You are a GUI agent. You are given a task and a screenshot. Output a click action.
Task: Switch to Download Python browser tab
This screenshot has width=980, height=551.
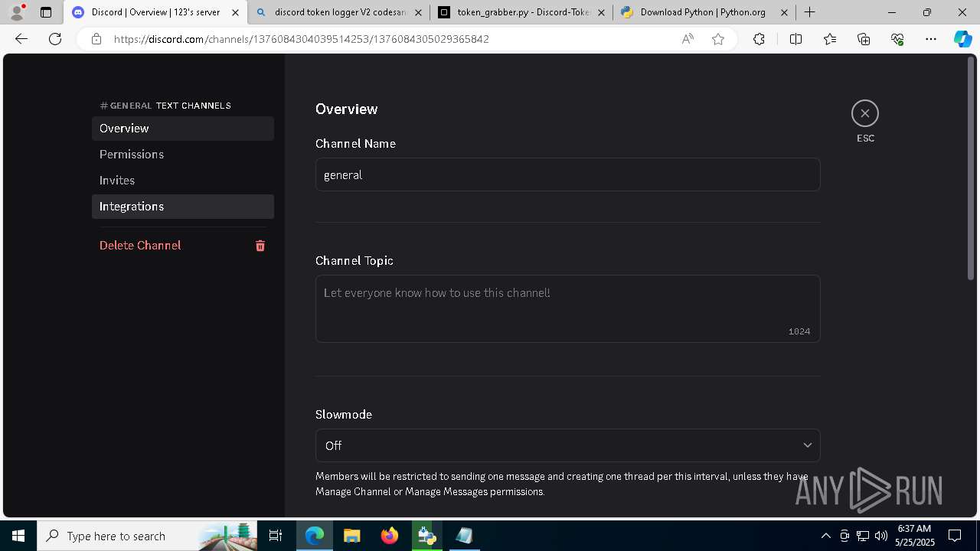pos(703,12)
